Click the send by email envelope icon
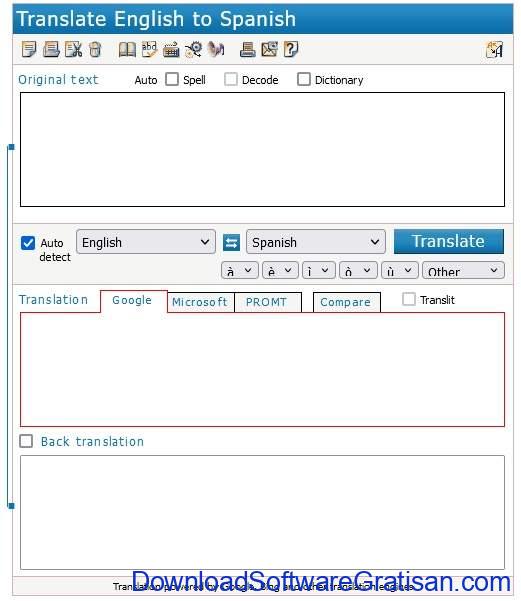 (x=270, y=50)
